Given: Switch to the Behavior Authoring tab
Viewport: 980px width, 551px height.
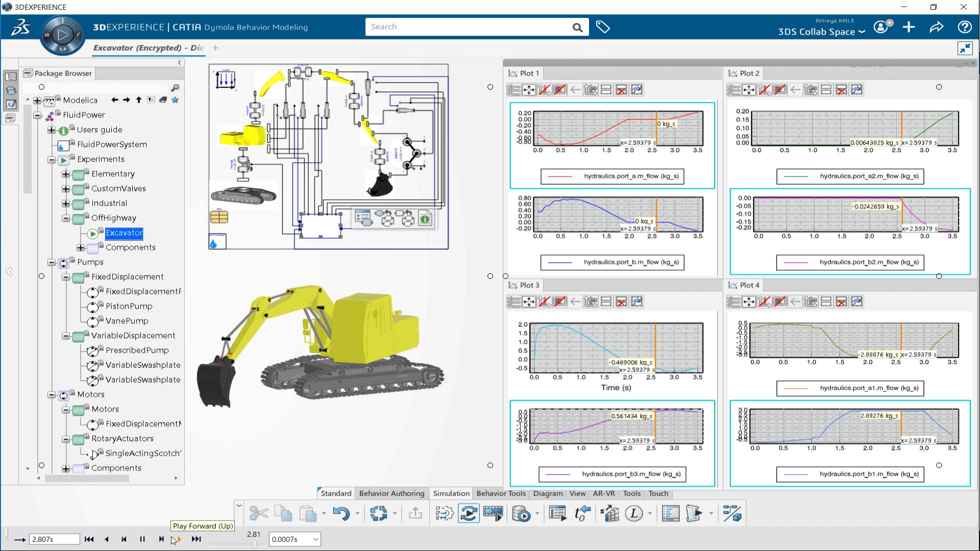Looking at the screenshot, I should point(391,493).
